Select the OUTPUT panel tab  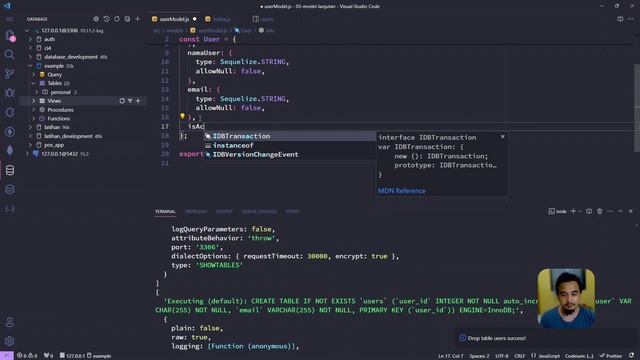(224, 211)
